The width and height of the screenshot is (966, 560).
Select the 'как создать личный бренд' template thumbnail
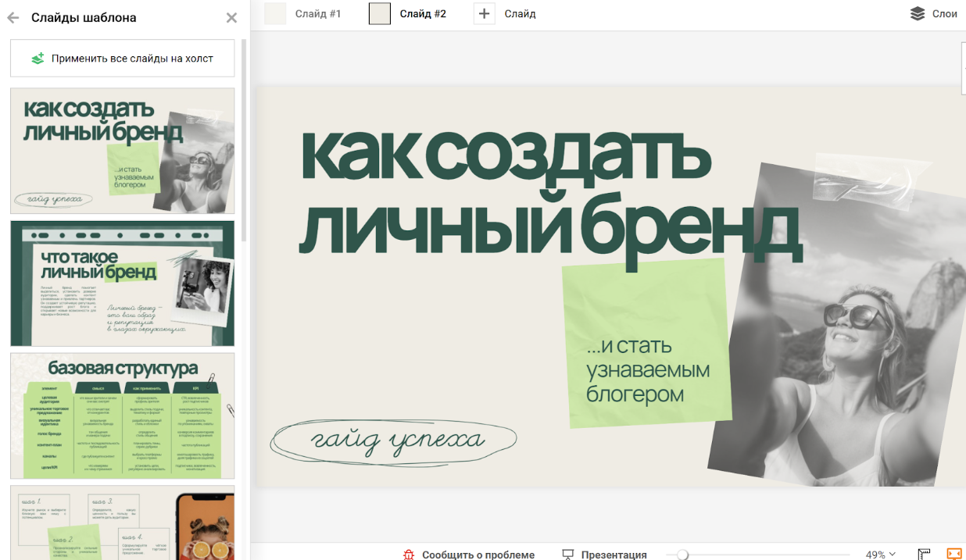(122, 151)
